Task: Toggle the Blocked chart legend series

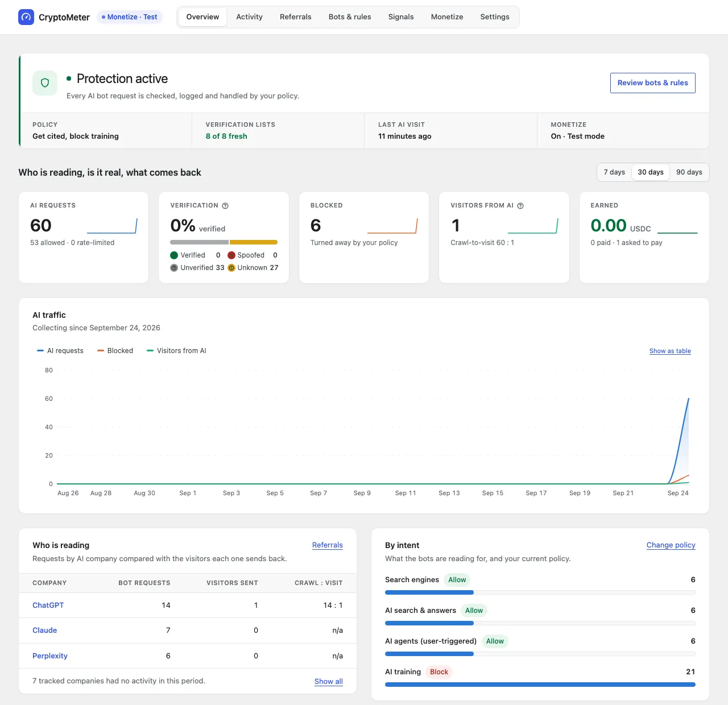Action: click(115, 351)
